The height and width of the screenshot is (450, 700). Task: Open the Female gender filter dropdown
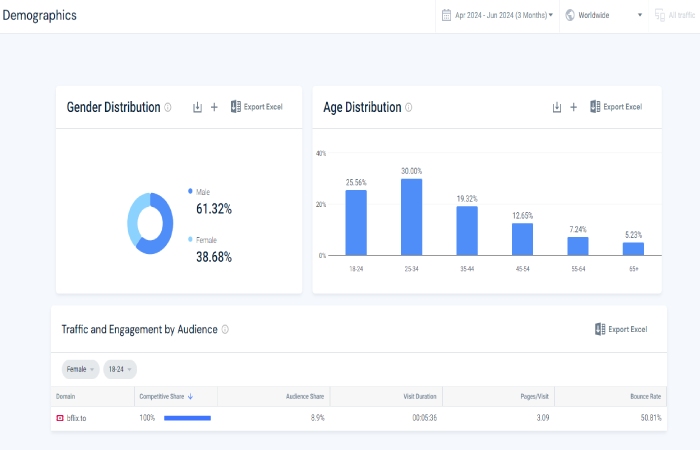(80, 369)
